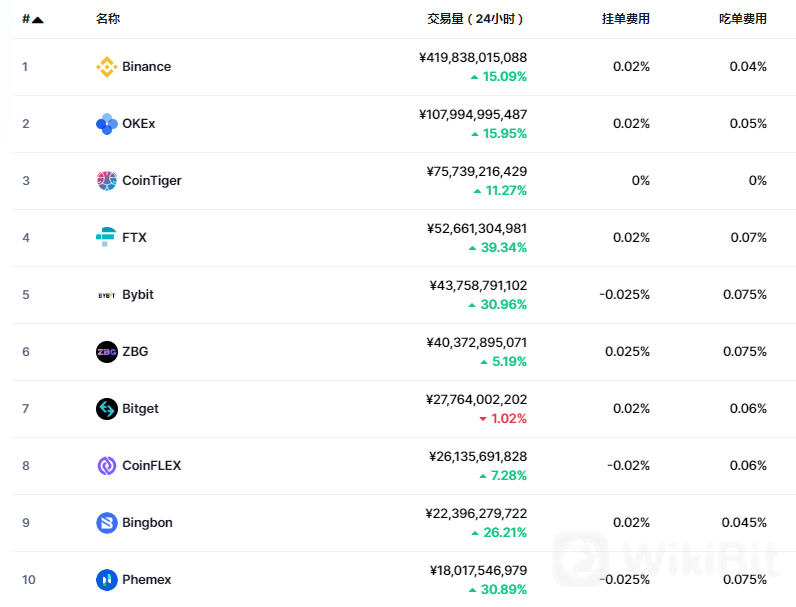Sort by 名称 column header
The height and width of the screenshot is (607, 796).
point(108,19)
